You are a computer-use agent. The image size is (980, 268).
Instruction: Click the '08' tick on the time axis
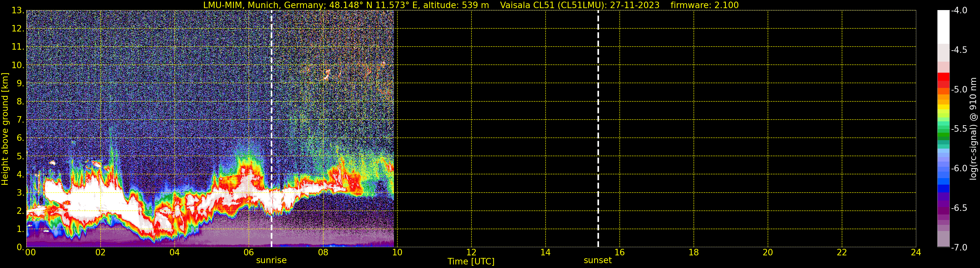click(323, 252)
